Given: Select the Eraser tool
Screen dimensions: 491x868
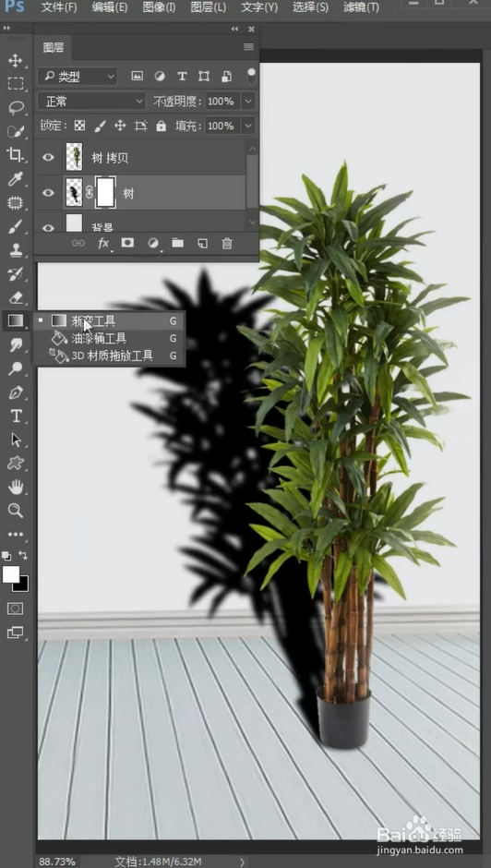Looking at the screenshot, I should click(x=16, y=297).
